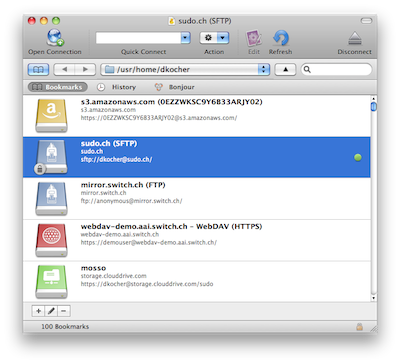Toggle the toolbar pill button in title bar
The width and height of the screenshot is (400, 364).
pyautogui.click(x=366, y=21)
